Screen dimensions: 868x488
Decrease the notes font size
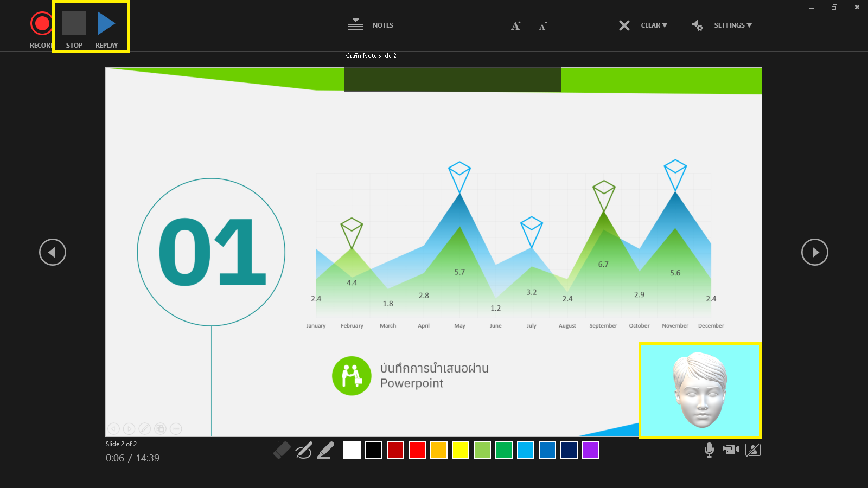[x=542, y=25]
